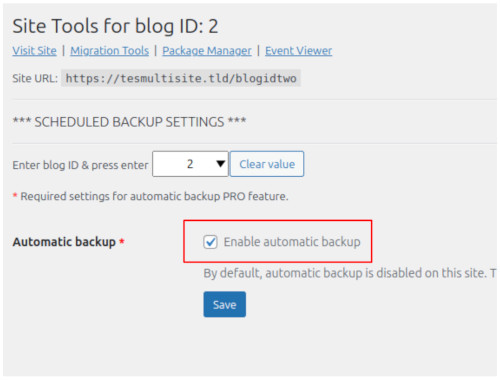Image resolution: width=500 pixels, height=380 pixels.
Task: Open the Migration Tools link
Action: [x=109, y=51]
